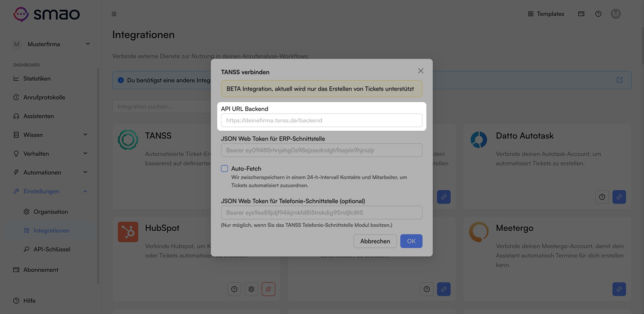Image resolution: width=644 pixels, height=314 pixels.
Task: Click the HubSpot logo
Action: click(x=128, y=232)
